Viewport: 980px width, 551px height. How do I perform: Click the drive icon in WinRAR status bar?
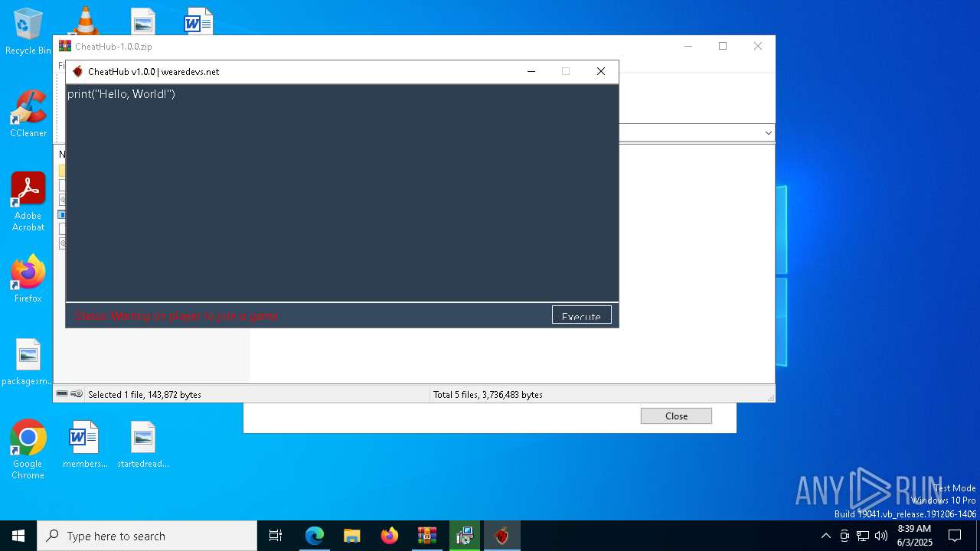click(62, 394)
